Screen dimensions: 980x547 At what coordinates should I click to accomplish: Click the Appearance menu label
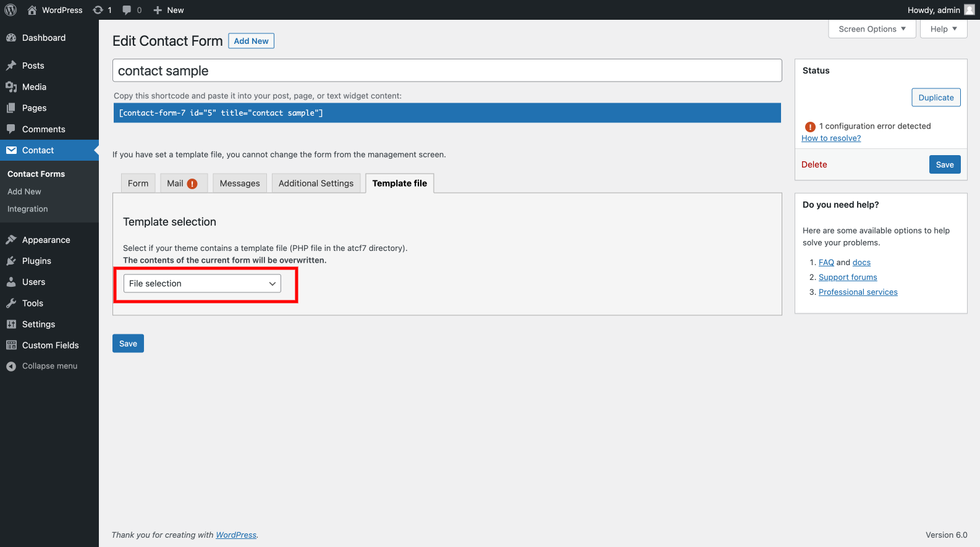(x=46, y=240)
